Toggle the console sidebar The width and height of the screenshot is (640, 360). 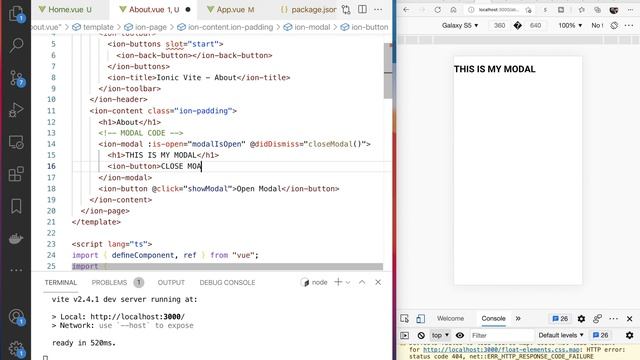pyautogui.click(x=404, y=335)
